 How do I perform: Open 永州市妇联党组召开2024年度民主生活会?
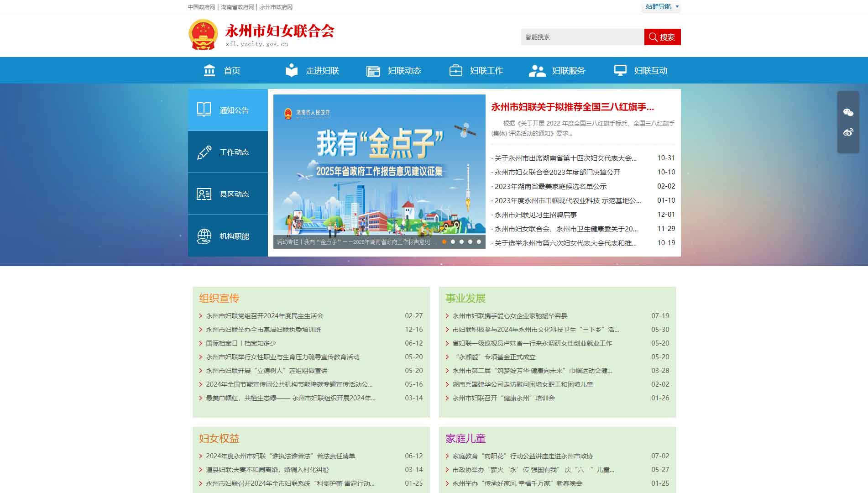coord(265,316)
